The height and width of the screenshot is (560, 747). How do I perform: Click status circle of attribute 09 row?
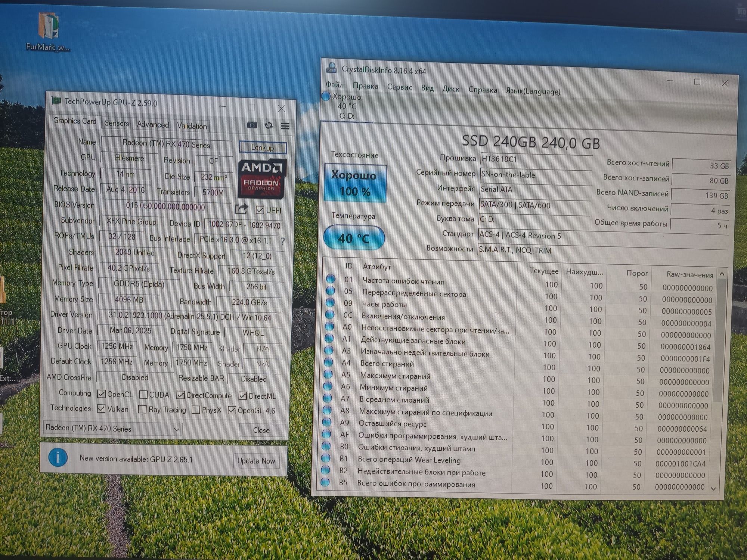coord(330,302)
